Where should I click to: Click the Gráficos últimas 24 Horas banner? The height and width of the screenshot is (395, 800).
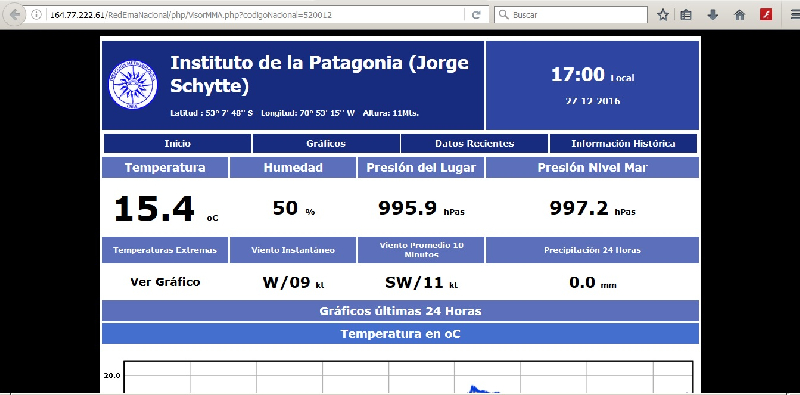pyautogui.click(x=400, y=311)
